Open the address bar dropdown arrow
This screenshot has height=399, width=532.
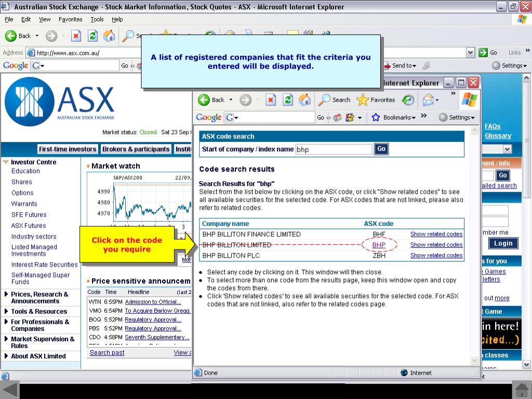click(470, 52)
